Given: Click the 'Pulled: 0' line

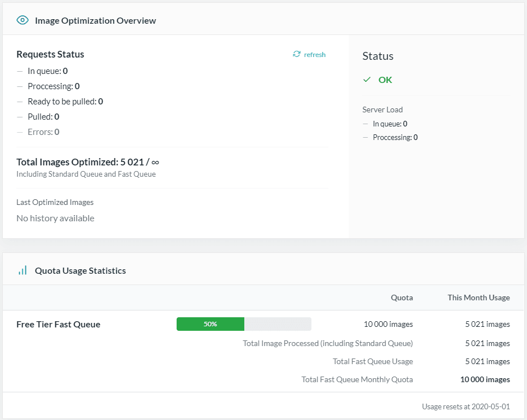Looking at the screenshot, I should click(43, 117).
